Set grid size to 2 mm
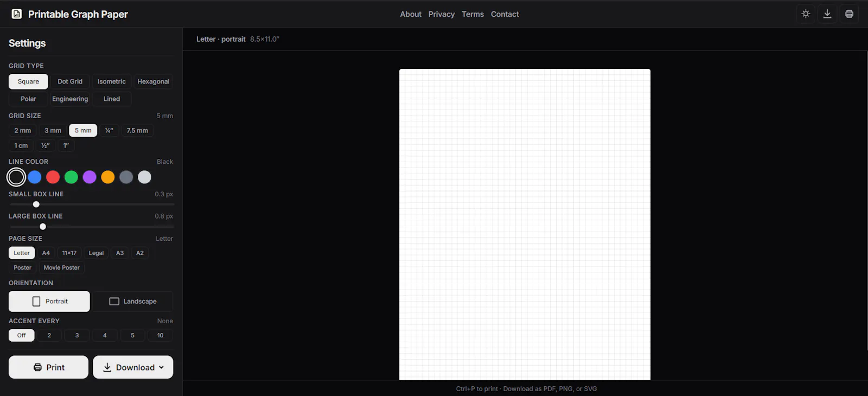 tap(23, 130)
